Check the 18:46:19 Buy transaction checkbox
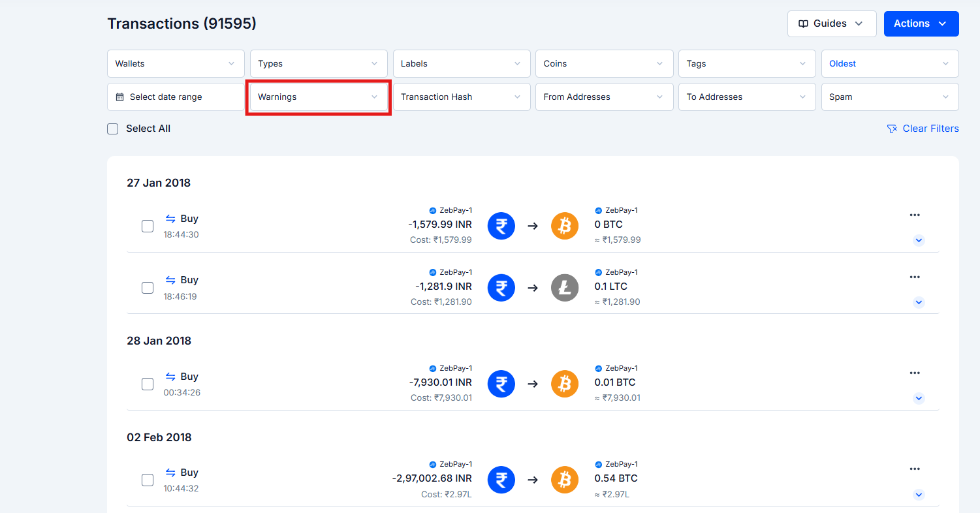 coord(148,288)
